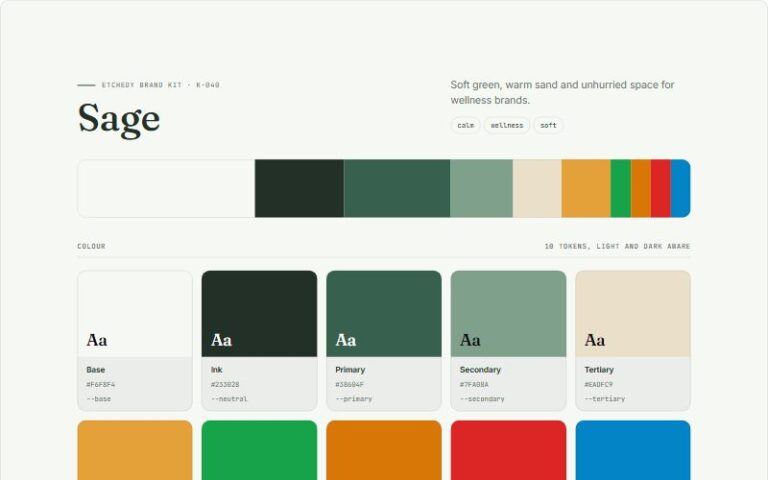Select the dark ink segment in the palette strip

point(299,188)
